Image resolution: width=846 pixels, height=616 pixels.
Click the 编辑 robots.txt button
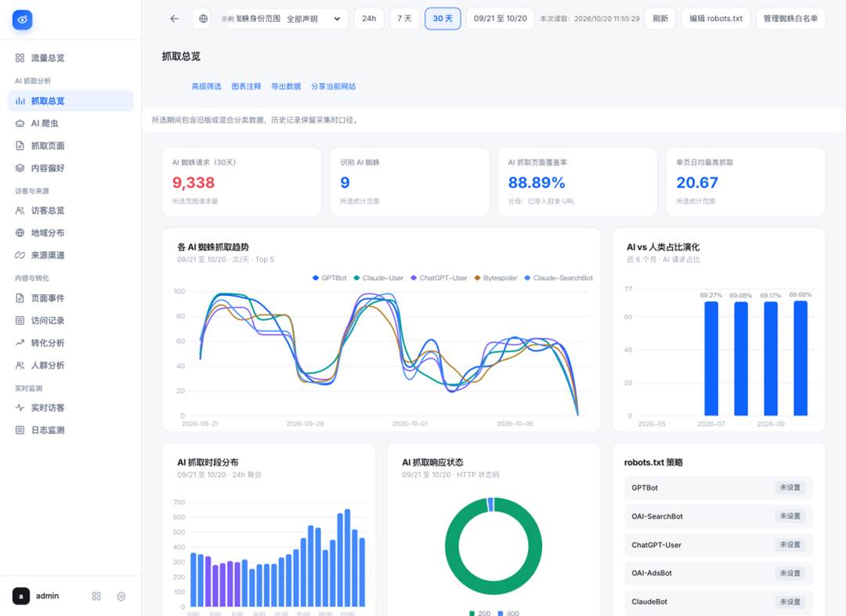[x=715, y=19]
